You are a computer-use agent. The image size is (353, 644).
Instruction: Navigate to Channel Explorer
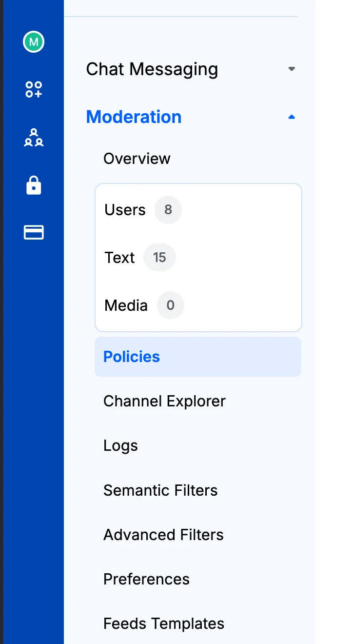tap(164, 401)
